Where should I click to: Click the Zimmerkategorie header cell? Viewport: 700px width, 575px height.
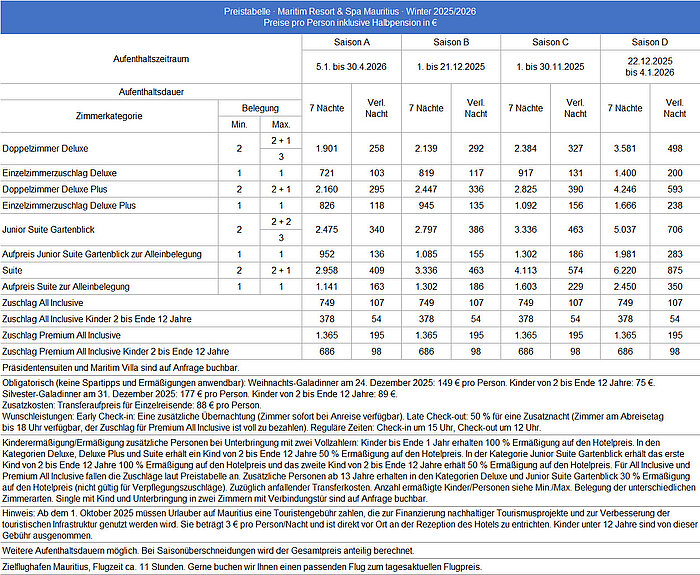click(x=109, y=116)
